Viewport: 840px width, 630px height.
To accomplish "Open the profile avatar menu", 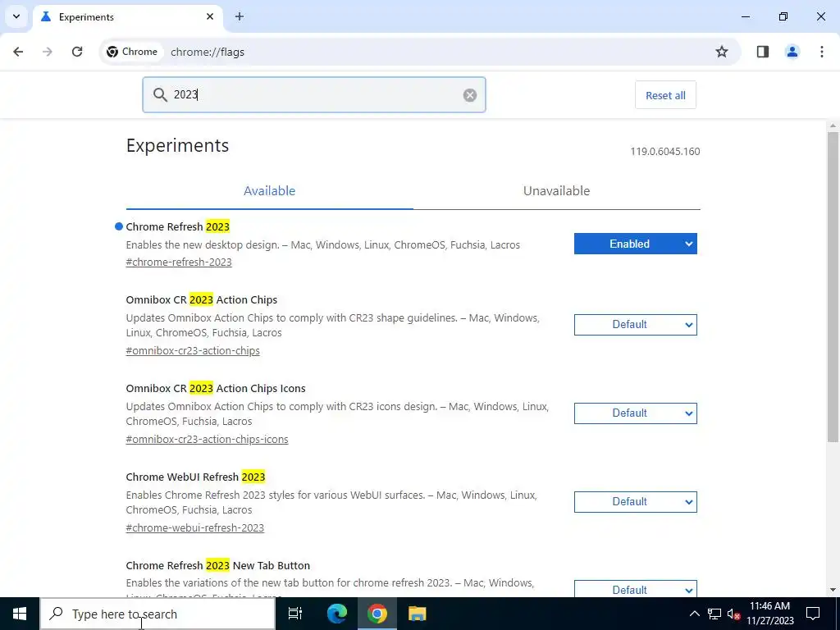I will (x=792, y=52).
